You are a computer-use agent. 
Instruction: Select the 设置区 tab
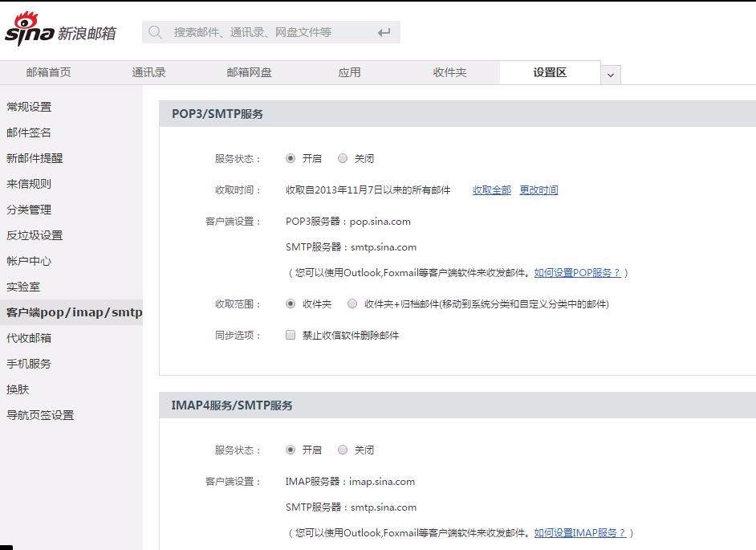pos(550,72)
